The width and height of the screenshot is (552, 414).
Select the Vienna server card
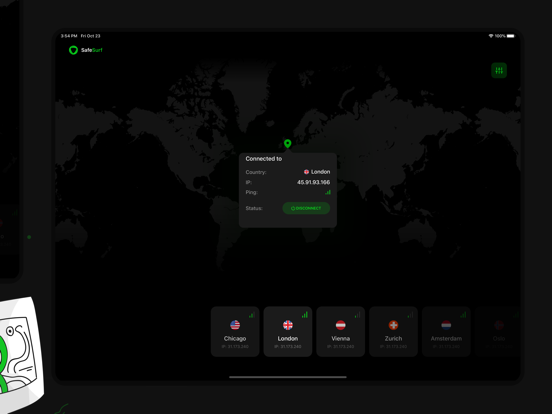click(341, 332)
